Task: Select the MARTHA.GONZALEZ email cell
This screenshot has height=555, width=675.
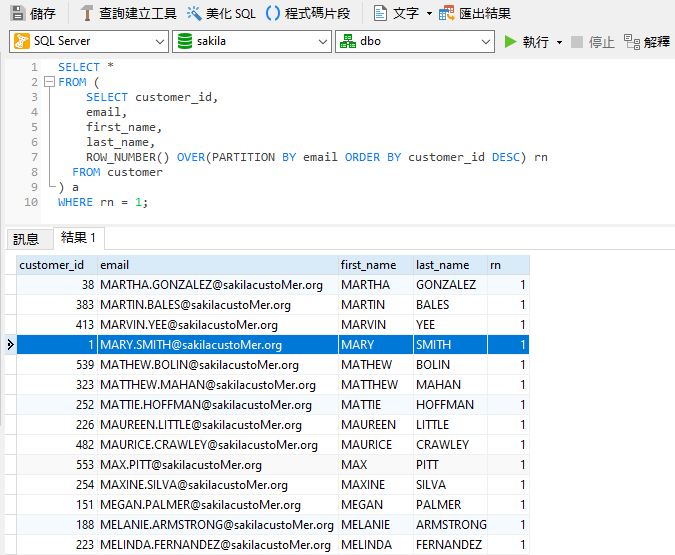Action: tap(211, 285)
